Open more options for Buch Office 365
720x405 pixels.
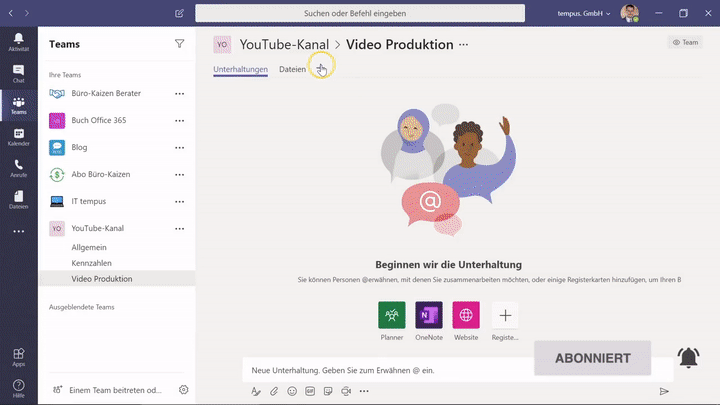pyautogui.click(x=180, y=121)
